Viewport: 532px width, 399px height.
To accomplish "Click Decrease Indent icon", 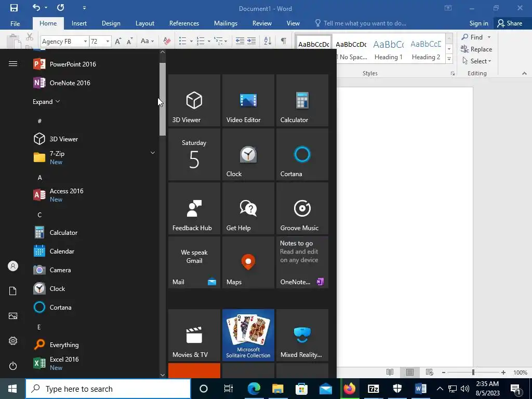I will click(240, 41).
